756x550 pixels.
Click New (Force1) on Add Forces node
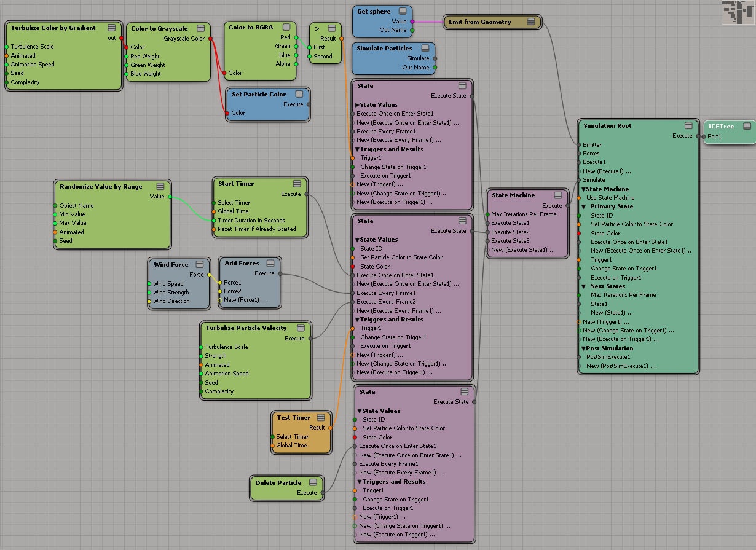(x=245, y=300)
